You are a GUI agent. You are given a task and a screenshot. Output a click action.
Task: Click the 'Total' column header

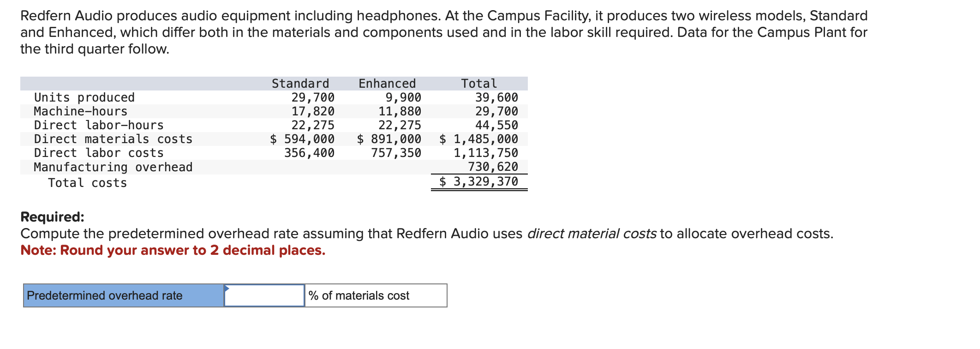point(479,84)
